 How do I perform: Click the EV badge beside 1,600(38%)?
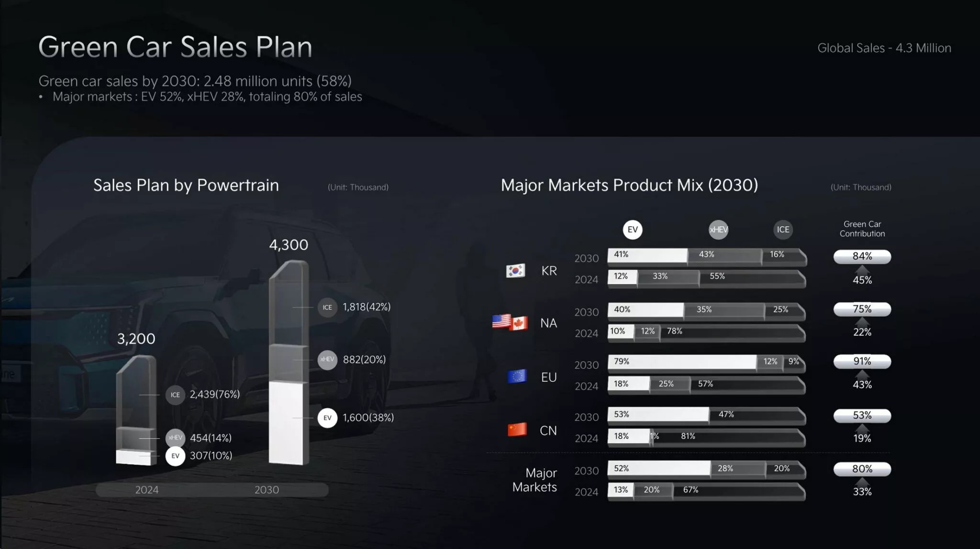pyautogui.click(x=327, y=418)
